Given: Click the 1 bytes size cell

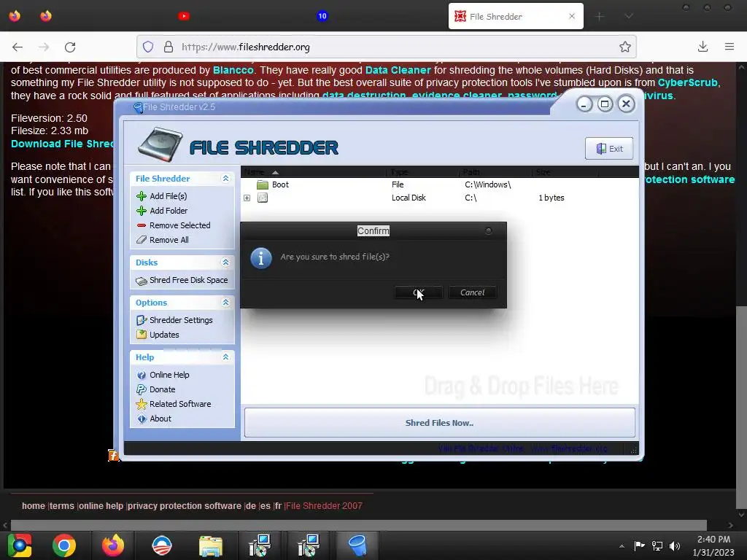Looking at the screenshot, I should tap(551, 198).
